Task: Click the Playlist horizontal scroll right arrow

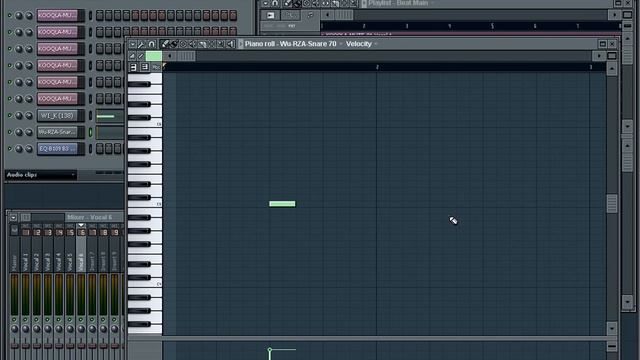Action: pos(614,15)
